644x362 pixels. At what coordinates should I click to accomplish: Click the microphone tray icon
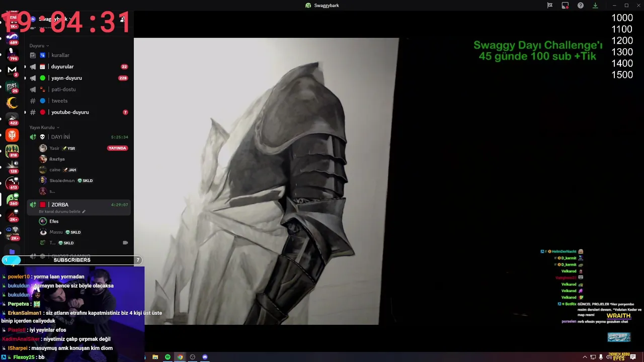click(601, 357)
